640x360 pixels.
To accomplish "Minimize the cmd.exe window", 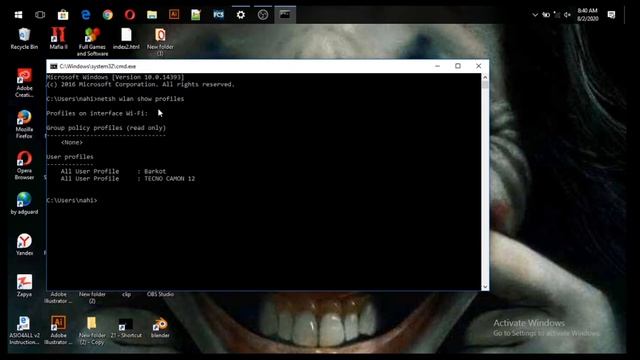I will click(x=438, y=66).
